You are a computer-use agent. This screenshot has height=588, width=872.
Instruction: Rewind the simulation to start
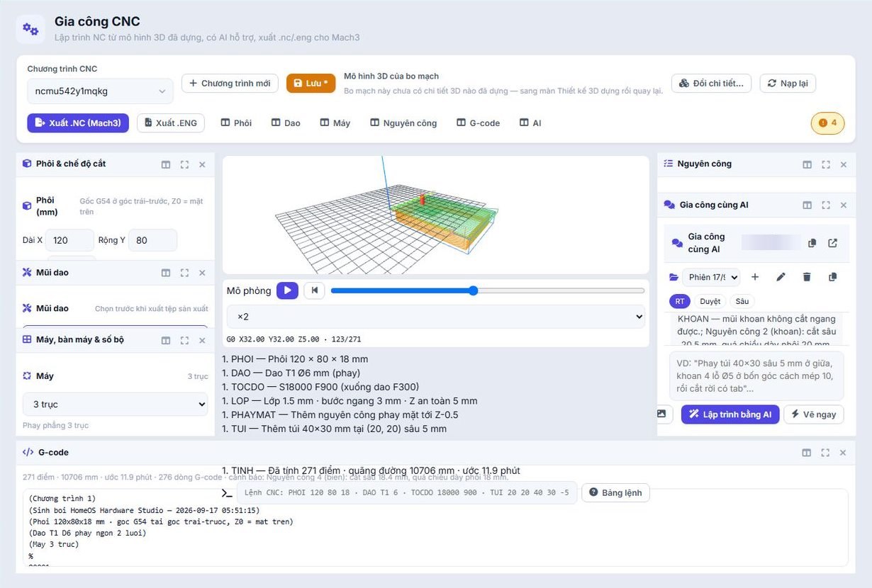pos(314,290)
